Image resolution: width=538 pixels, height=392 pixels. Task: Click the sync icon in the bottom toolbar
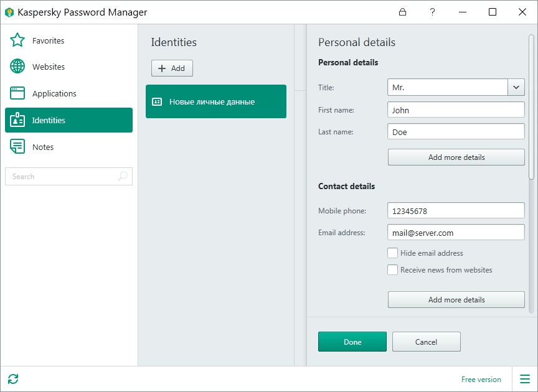click(12, 379)
